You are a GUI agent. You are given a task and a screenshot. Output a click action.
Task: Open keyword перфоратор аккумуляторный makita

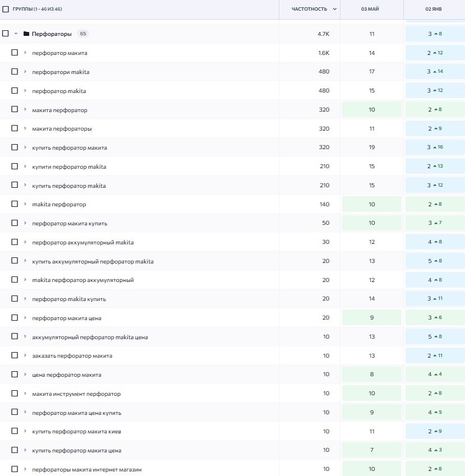83,242
